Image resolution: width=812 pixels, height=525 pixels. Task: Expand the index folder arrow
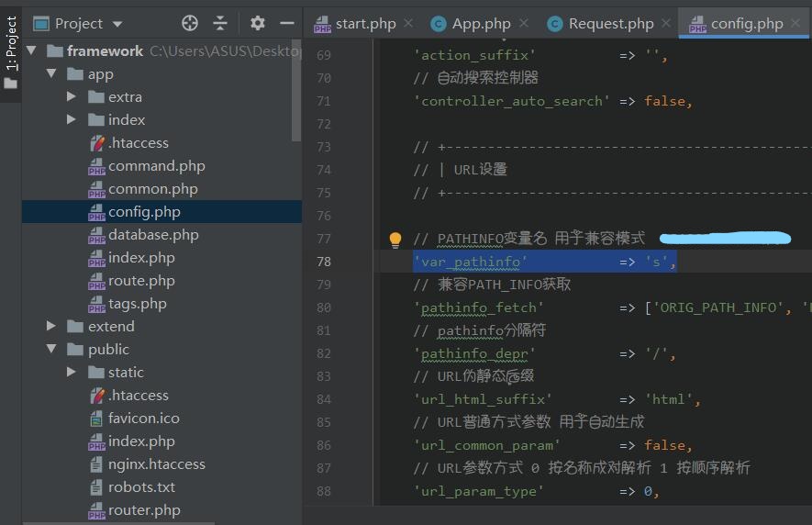click(x=72, y=119)
